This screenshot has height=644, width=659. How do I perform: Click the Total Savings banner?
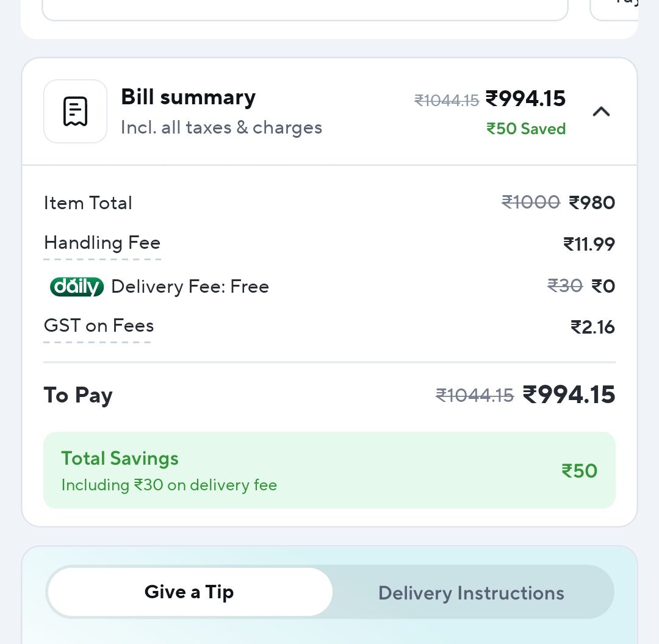329,470
